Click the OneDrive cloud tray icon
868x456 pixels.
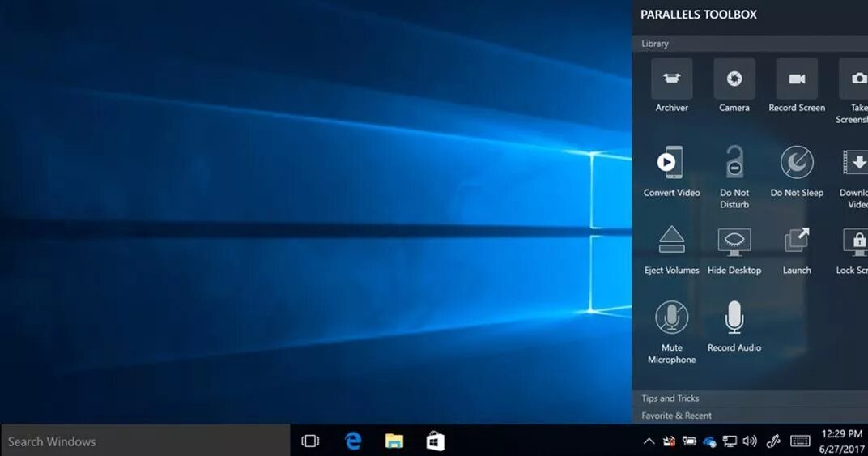pos(709,441)
